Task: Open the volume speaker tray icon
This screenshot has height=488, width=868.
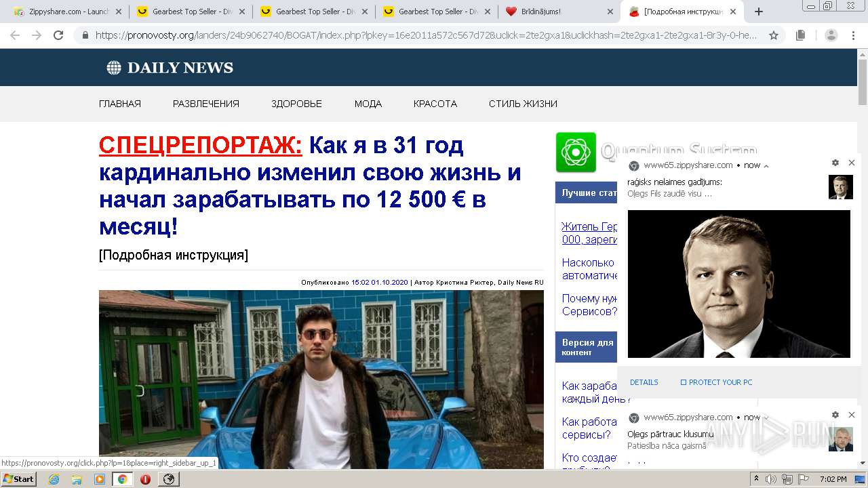Action: [771, 479]
